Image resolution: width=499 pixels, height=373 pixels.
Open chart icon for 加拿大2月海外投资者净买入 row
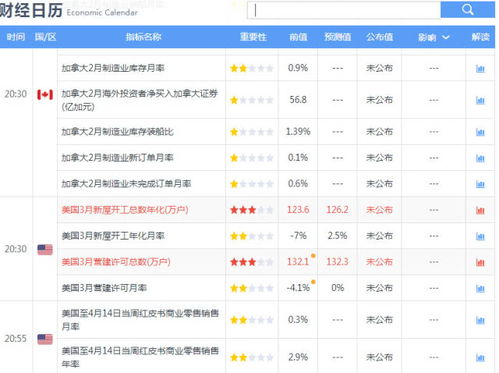(x=480, y=100)
